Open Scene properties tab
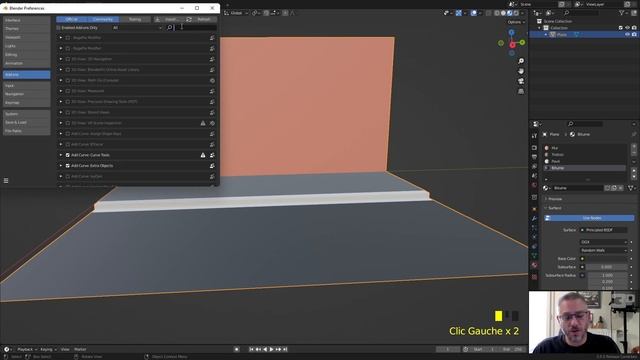640x360 pixels. [x=534, y=176]
